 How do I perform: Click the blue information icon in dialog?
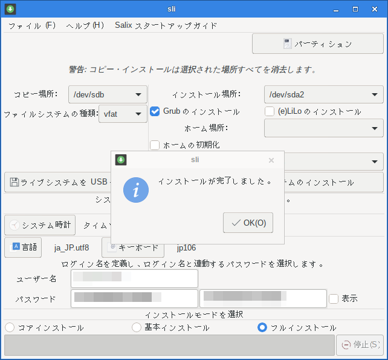pos(136,190)
